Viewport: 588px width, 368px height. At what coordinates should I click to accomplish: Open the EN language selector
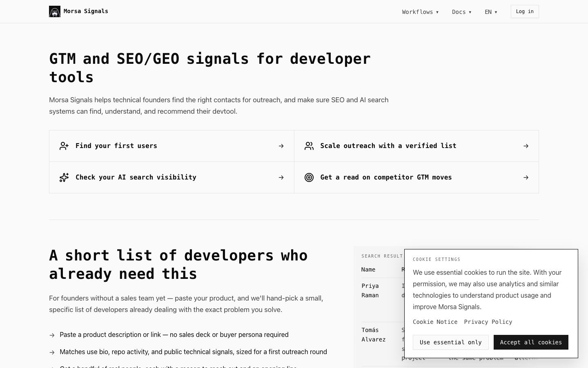tap(491, 12)
